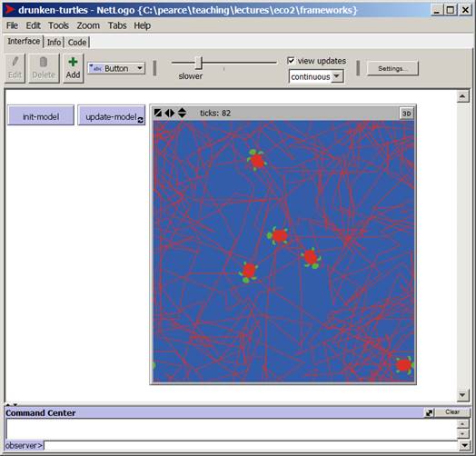Switch to 3D view
This screenshot has height=456, width=476.
(406, 114)
